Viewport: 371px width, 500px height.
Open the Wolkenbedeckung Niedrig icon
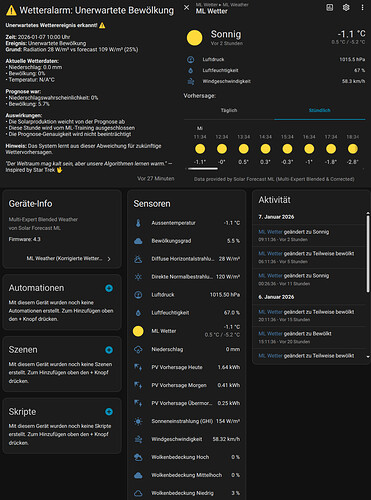click(x=138, y=493)
